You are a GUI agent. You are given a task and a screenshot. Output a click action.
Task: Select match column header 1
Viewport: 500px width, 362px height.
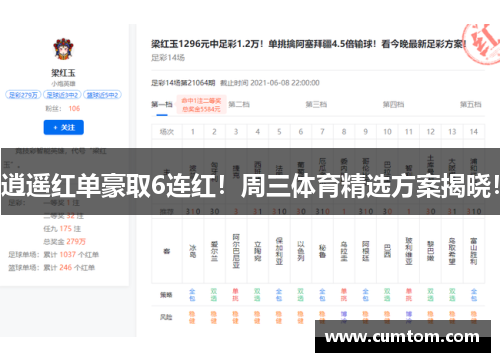pyautogui.click(x=193, y=132)
